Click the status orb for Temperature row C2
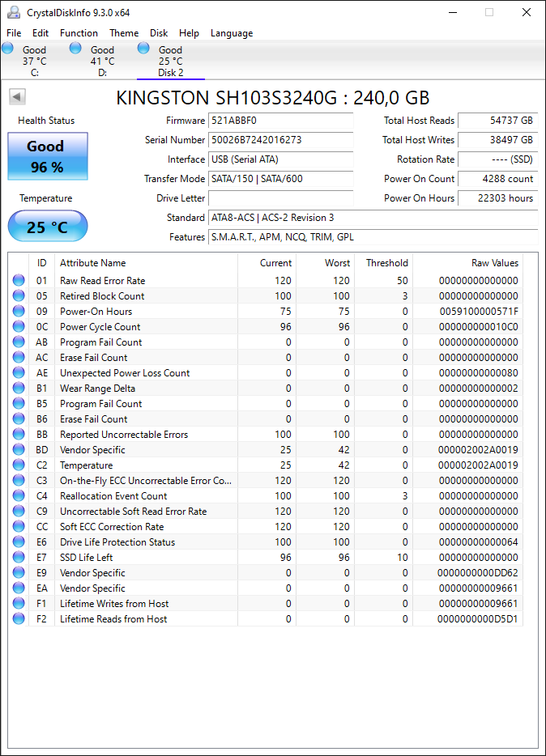Viewport: 546px width, 756px height. [x=19, y=465]
